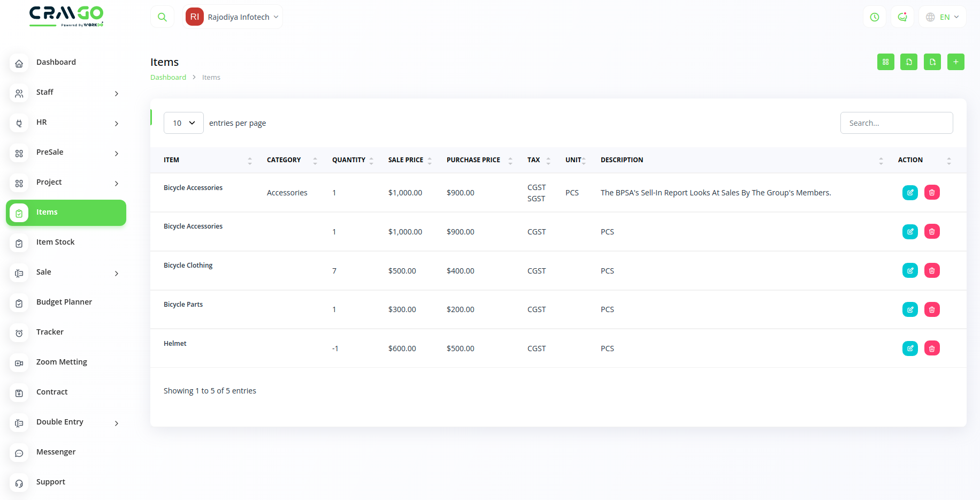
Task: Delete the first Bicycle Accessories row
Action: (x=932, y=193)
